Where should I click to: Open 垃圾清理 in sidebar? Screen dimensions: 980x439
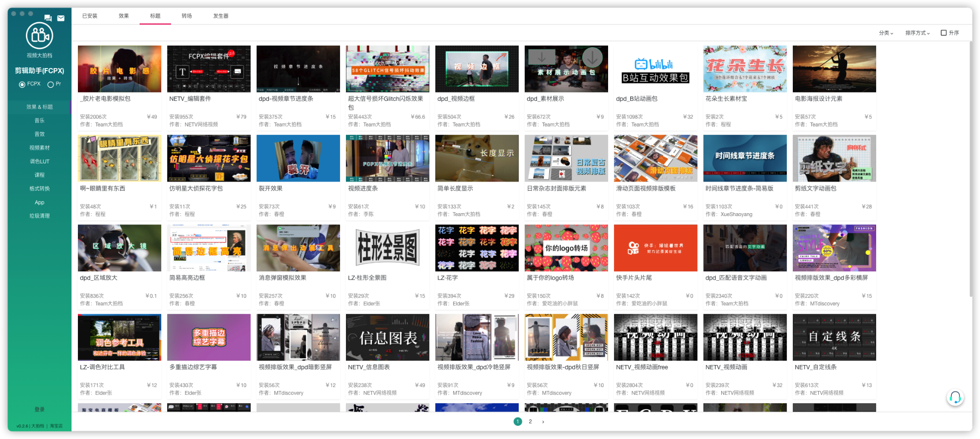pyautogui.click(x=39, y=216)
